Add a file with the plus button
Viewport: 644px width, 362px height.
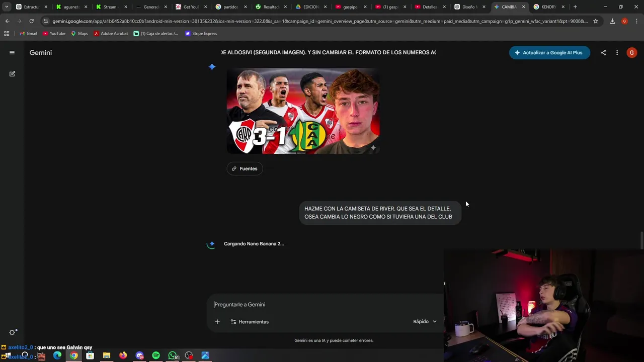click(217, 322)
